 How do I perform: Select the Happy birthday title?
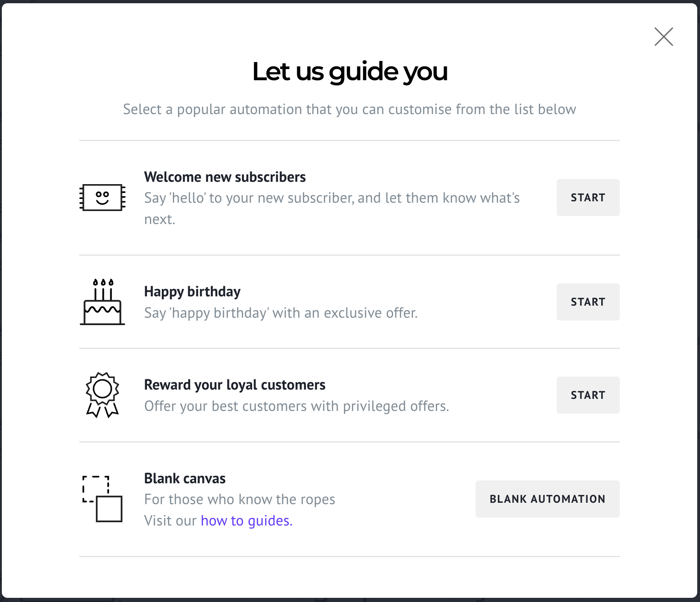[x=192, y=292]
